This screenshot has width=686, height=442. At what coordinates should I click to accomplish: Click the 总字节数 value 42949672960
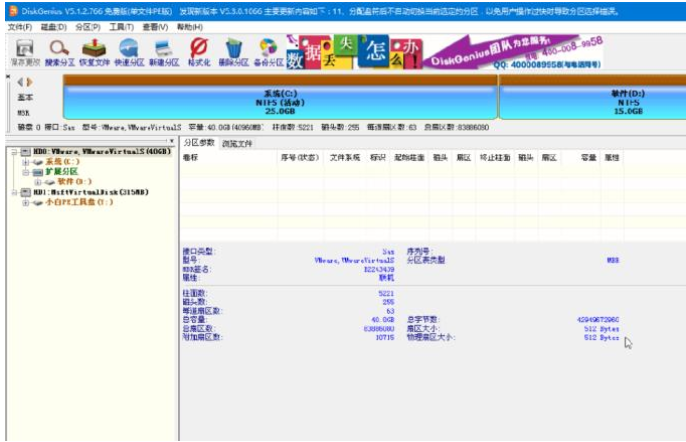pyautogui.click(x=598, y=319)
